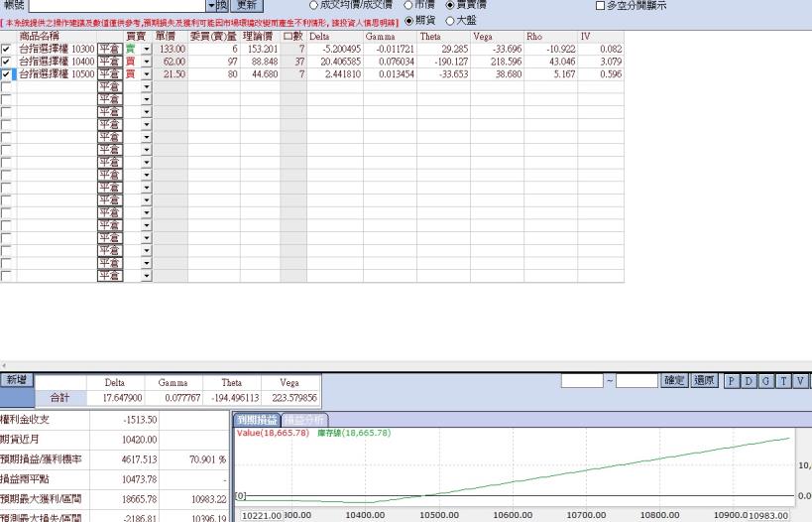The image size is (812, 522).
Task: Open buy/sell dropdown for 10500 row
Action: tap(146, 74)
